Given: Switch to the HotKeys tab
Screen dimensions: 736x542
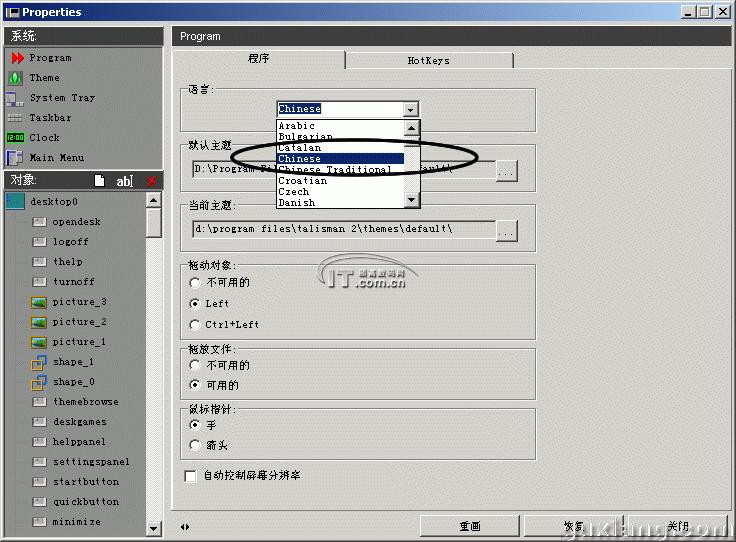Looking at the screenshot, I should click(428, 61).
